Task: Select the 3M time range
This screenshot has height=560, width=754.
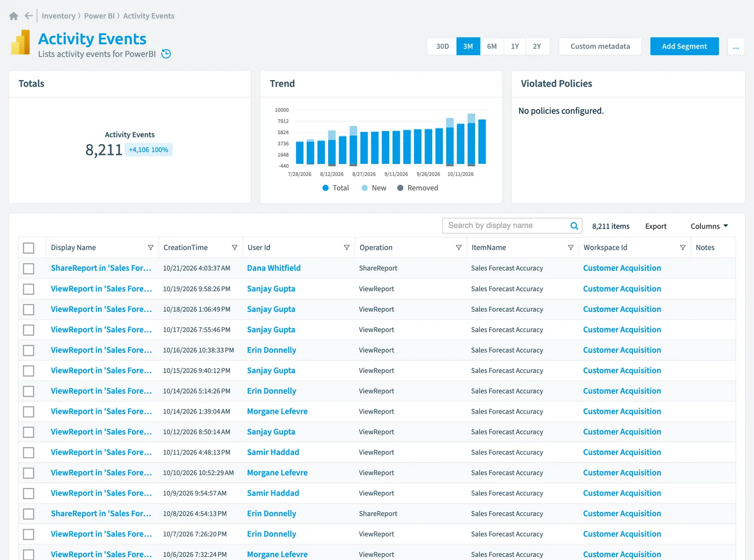Action: point(468,46)
